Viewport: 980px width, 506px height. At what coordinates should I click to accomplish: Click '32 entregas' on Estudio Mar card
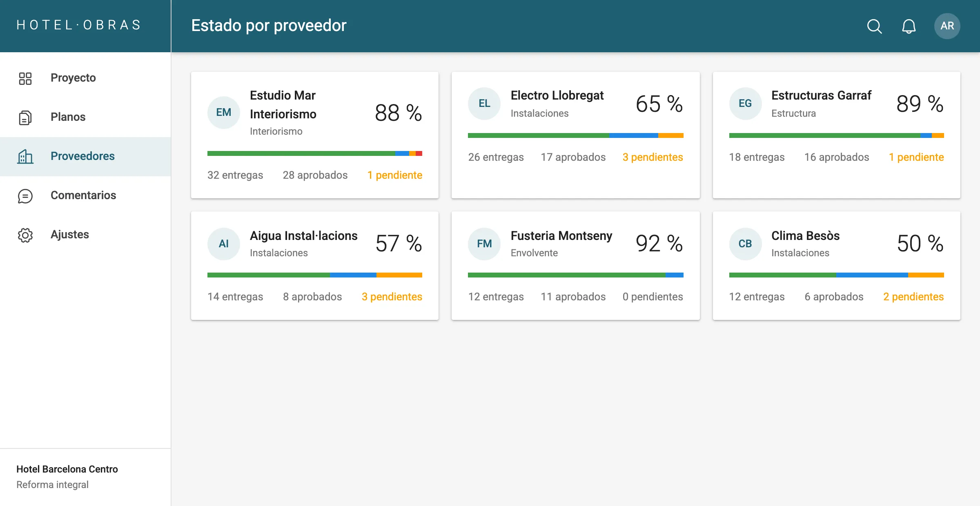point(235,175)
